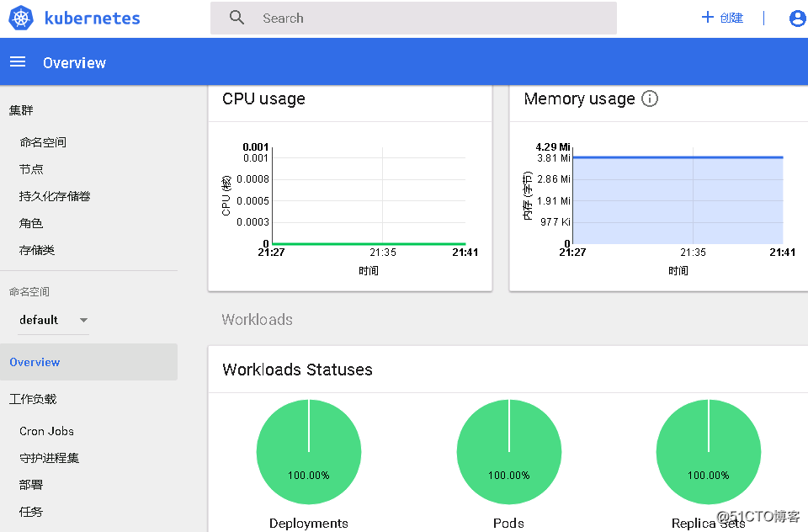
Task: Select 节点 in the sidebar
Action: click(31, 168)
